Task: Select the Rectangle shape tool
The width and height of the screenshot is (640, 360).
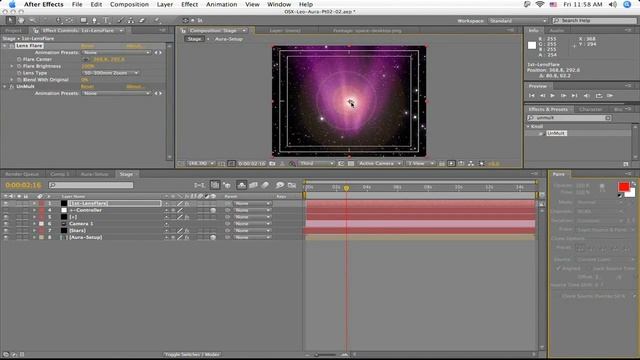Action: tap(83, 20)
